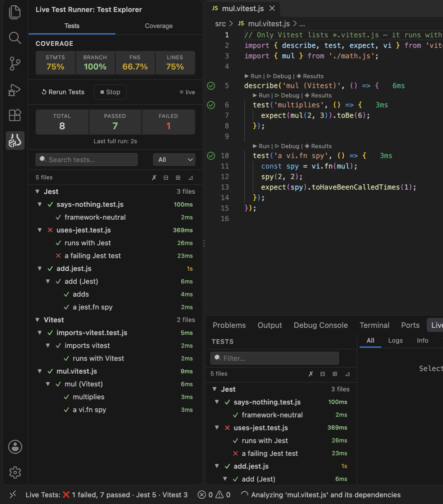Click the live indicator toggle

tap(187, 92)
